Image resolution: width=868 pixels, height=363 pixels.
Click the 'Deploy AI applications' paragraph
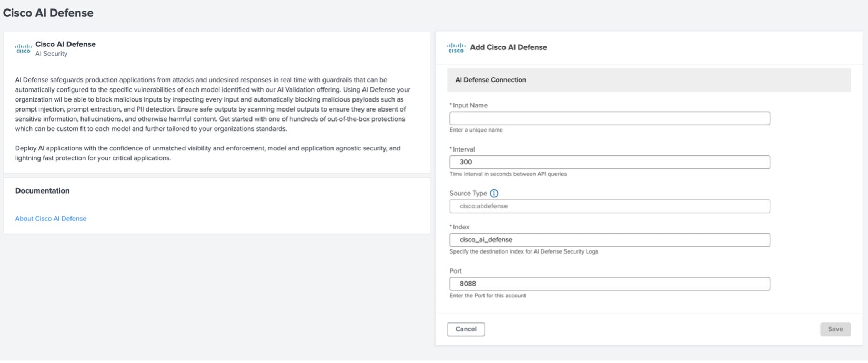coord(207,153)
